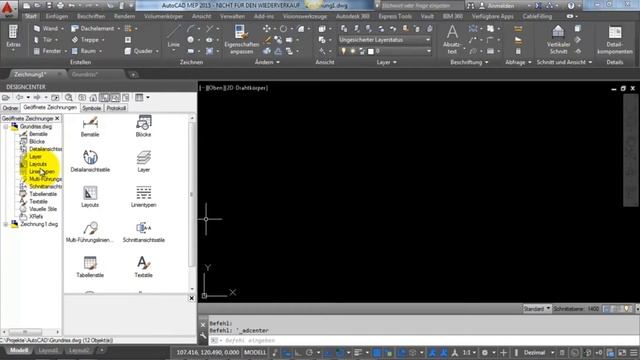Select the Linie line tool
Image resolution: width=640 pixels, height=360 pixels.
[x=173, y=38]
